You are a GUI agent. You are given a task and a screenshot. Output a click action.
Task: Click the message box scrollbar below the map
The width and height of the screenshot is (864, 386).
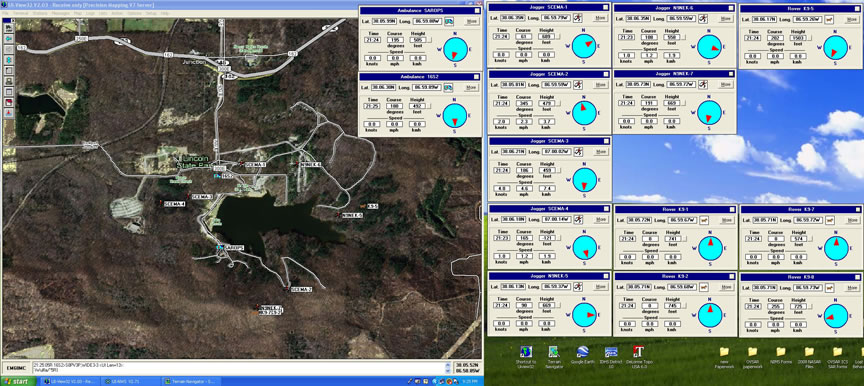(447, 368)
